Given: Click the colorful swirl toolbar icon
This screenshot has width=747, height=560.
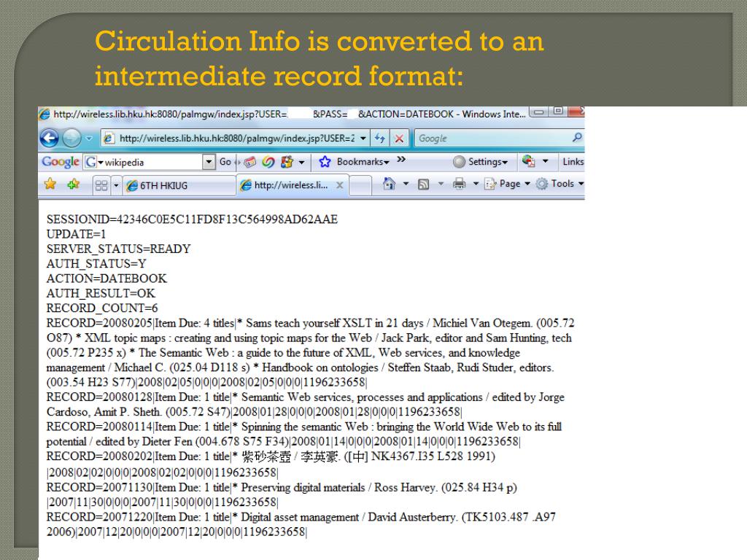Looking at the screenshot, I should (x=268, y=162).
